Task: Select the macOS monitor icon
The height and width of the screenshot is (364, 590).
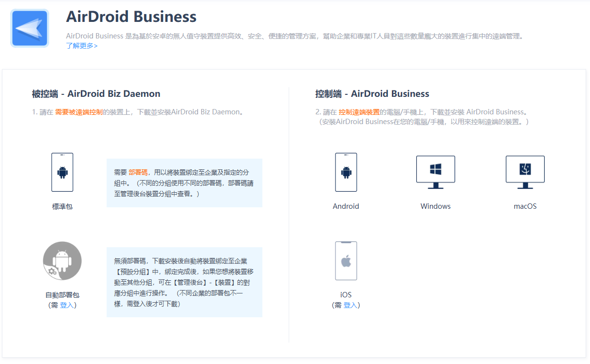Action: pyautogui.click(x=525, y=172)
